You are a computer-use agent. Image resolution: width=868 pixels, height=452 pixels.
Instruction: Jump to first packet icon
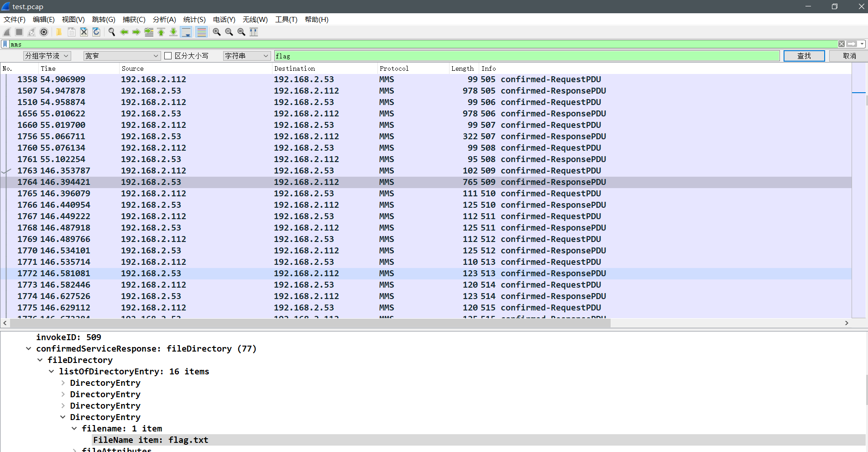[x=161, y=32]
